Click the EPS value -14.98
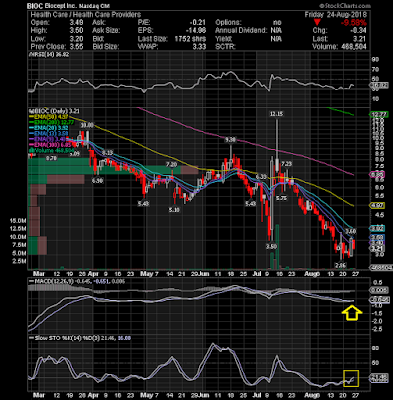 (197, 31)
